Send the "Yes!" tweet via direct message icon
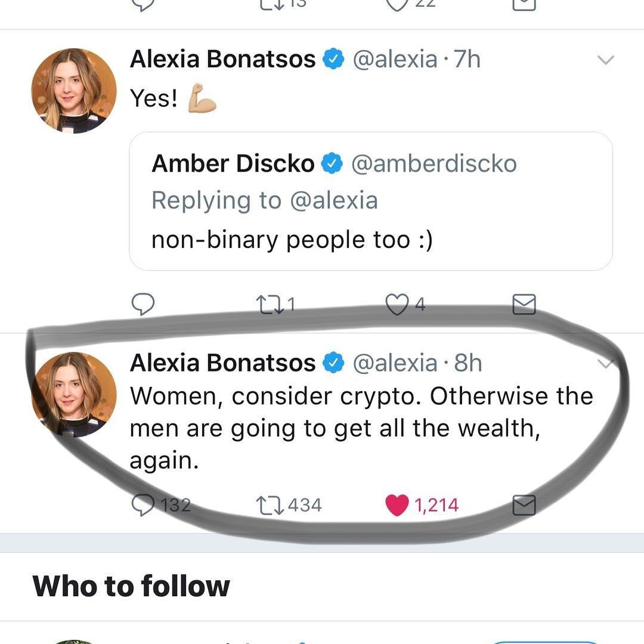The image size is (644, 644). (x=524, y=305)
